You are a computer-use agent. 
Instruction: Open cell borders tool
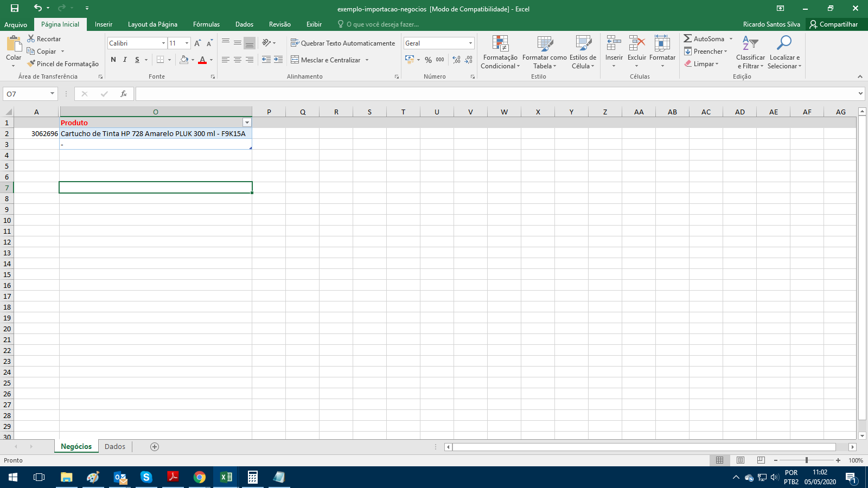coord(161,60)
